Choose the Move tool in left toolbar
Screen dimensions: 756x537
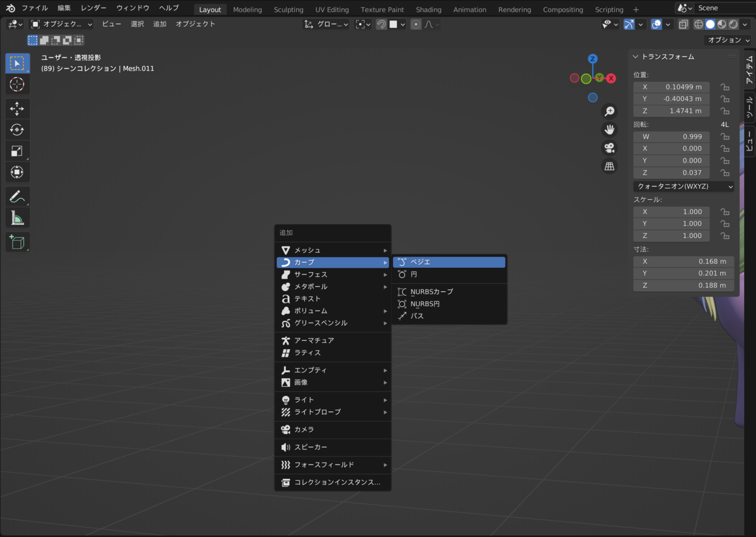17,108
